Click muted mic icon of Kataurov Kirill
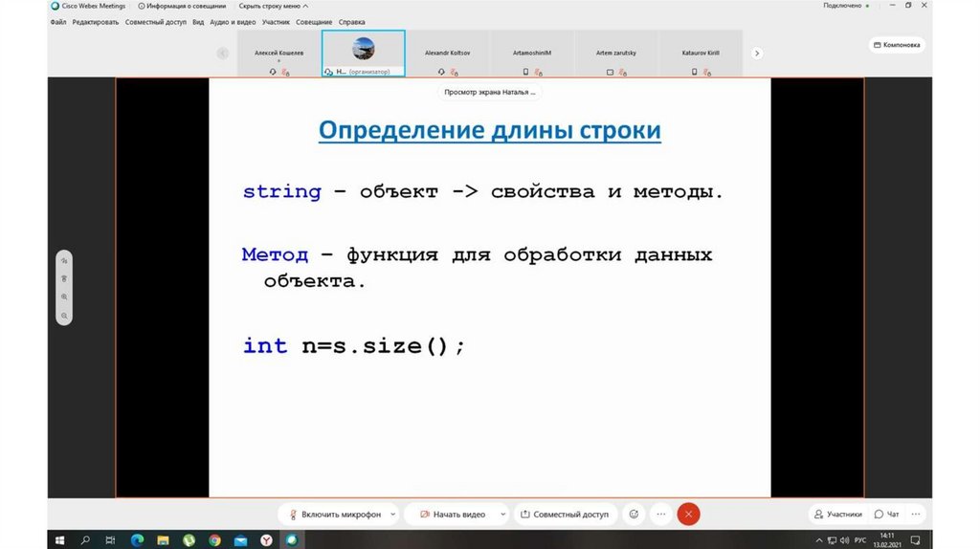 click(707, 73)
